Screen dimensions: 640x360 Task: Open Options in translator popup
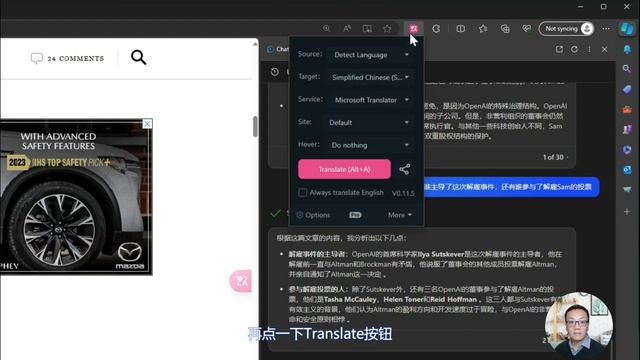pos(313,215)
